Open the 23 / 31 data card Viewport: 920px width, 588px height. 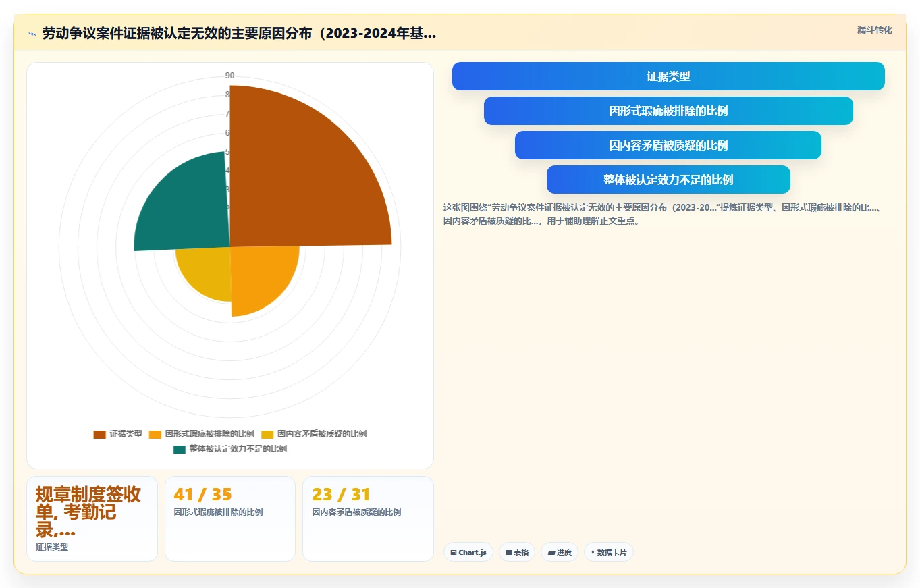pyautogui.click(x=368, y=518)
